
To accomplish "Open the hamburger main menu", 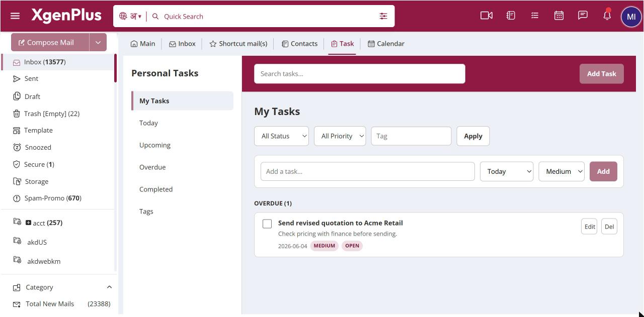I will (15, 16).
